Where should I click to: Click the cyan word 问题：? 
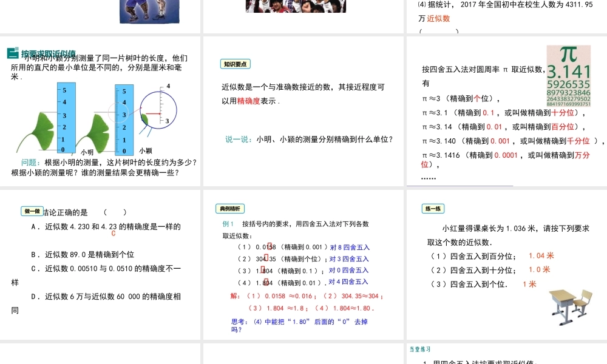(x=31, y=163)
